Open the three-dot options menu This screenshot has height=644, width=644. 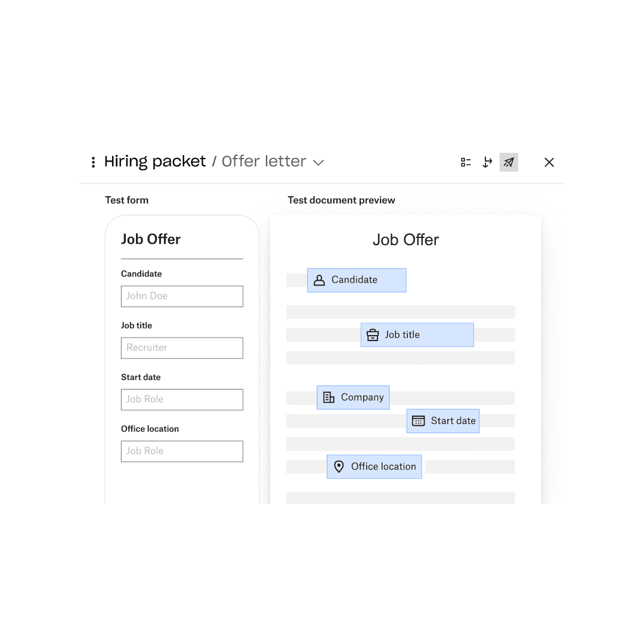[93, 162]
